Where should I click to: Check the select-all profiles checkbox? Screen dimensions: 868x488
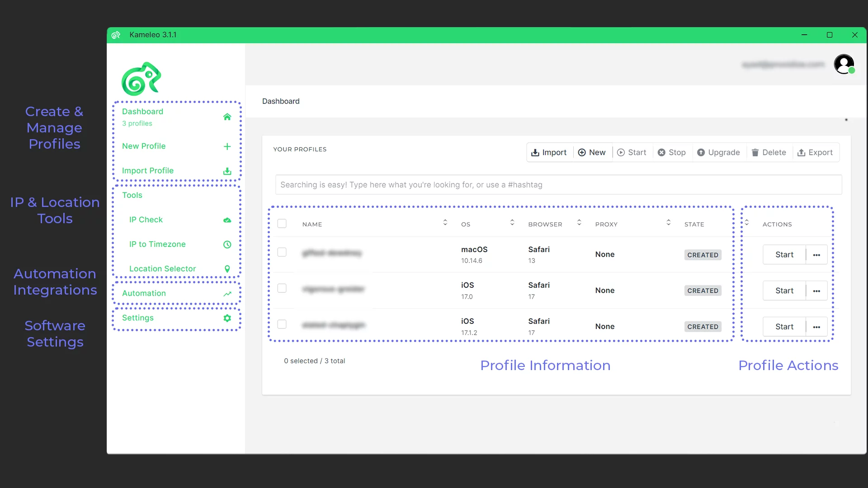282,223
